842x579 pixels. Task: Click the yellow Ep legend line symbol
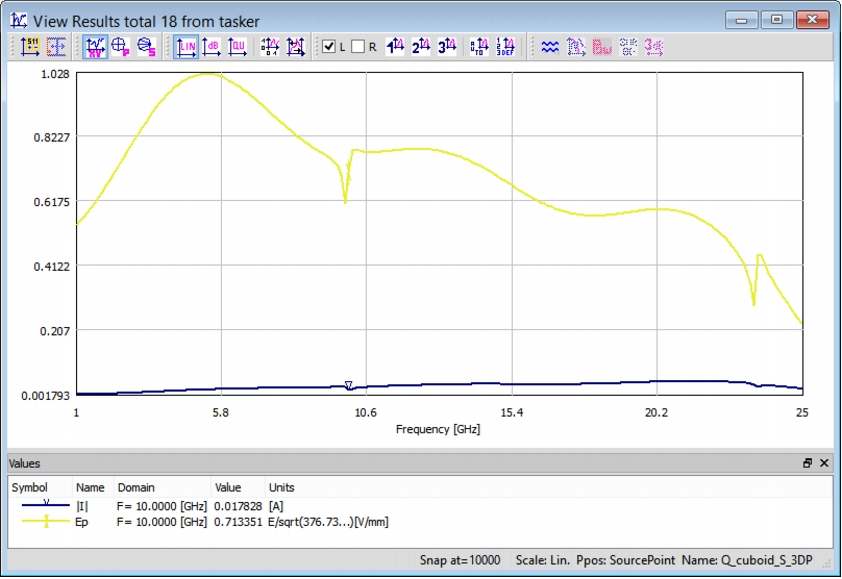pos(46,521)
